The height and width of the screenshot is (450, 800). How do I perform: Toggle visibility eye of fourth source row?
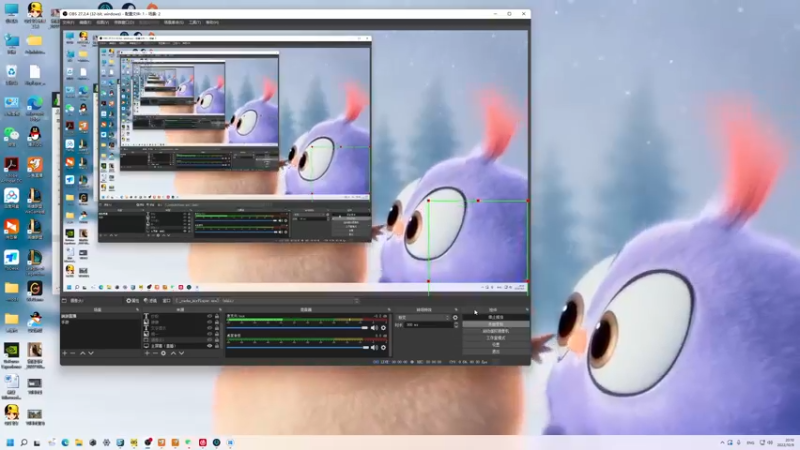point(209,334)
